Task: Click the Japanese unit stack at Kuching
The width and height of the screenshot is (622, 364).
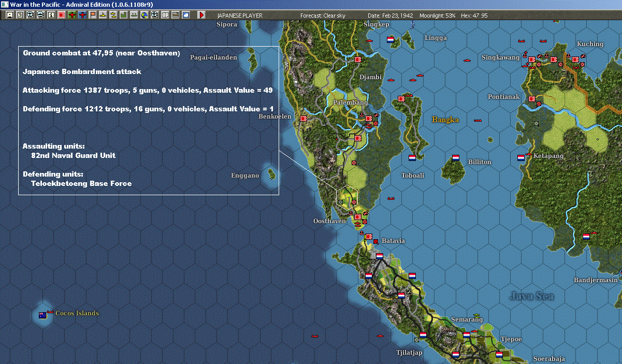Action: coord(575,60)
